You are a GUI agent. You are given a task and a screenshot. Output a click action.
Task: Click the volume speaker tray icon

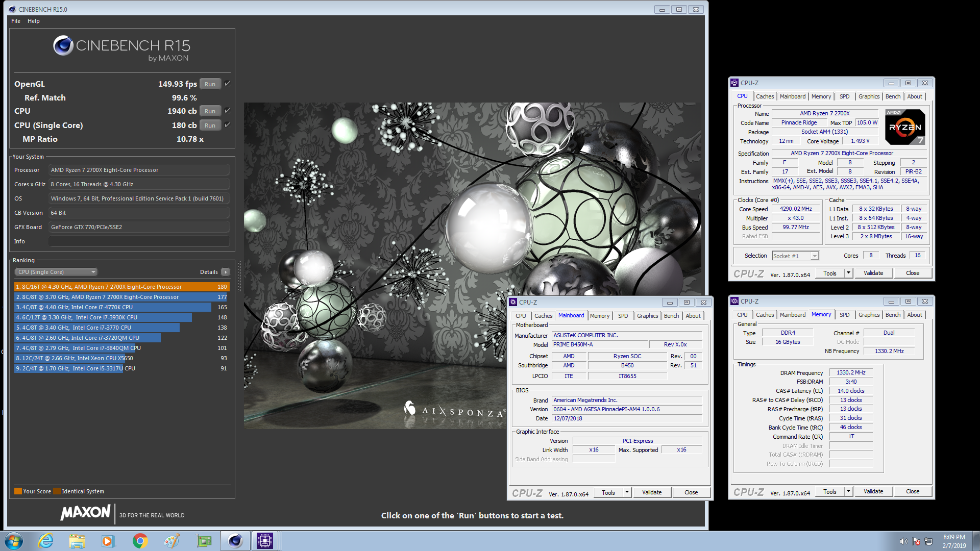pos(903,541)
